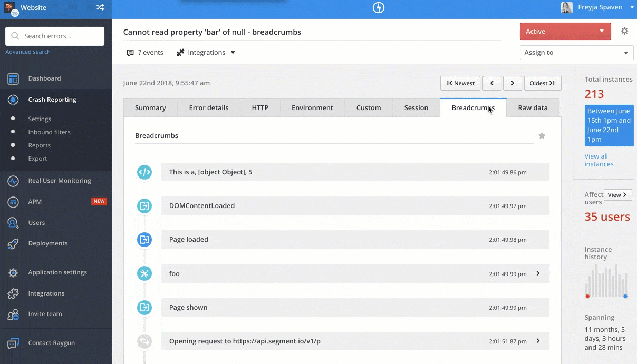Click the lightning bolt icon in top bar
Viewport: 637px width, 364px height.
379,8
